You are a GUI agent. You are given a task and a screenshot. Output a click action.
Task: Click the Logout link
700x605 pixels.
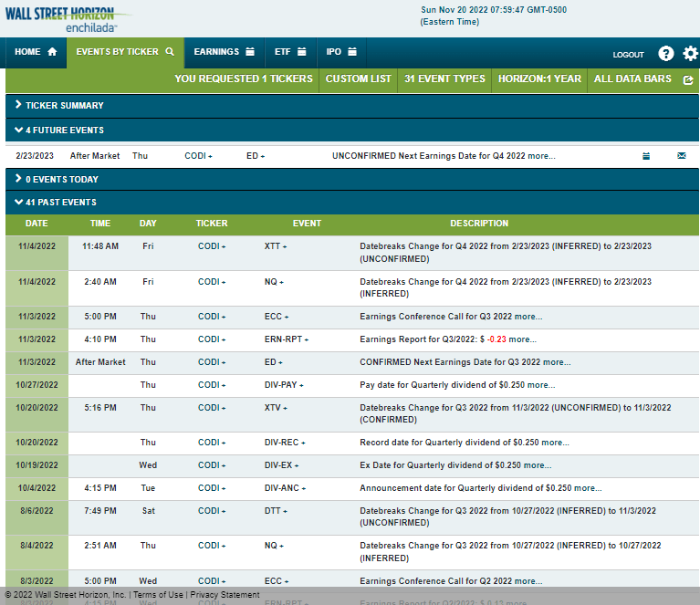pos(628,55)
